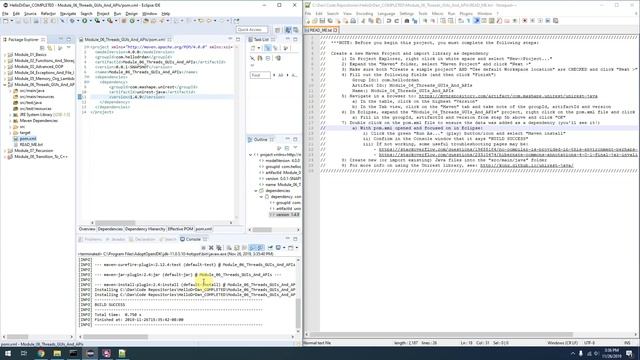Click Redo icon in Notepad++ toolbar

[x=396, y=21]
